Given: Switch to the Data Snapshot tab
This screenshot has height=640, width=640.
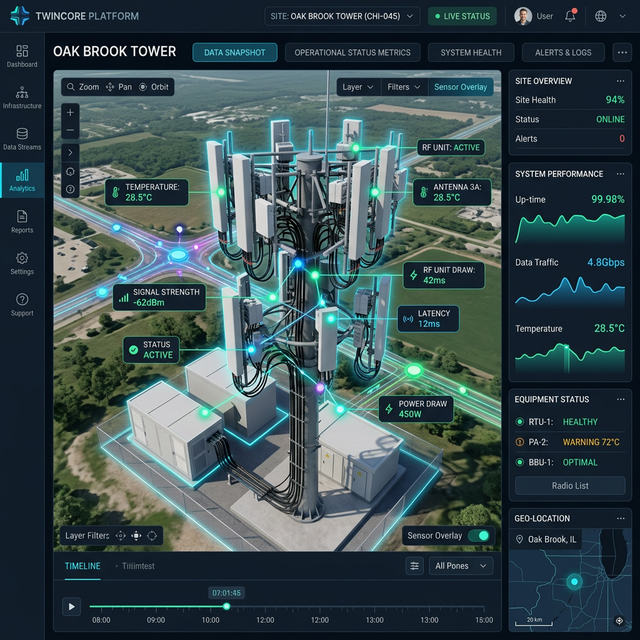Looking at the screenshot, I should click(x=235, y=53).
